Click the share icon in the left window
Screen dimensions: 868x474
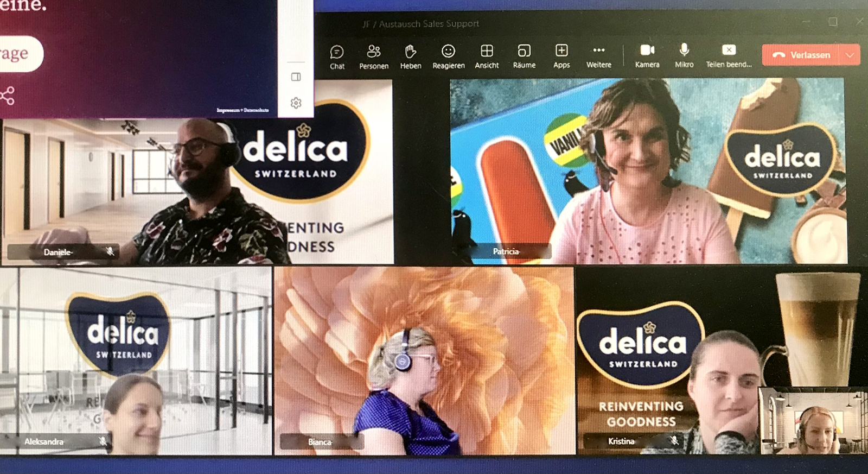(8, 96)
